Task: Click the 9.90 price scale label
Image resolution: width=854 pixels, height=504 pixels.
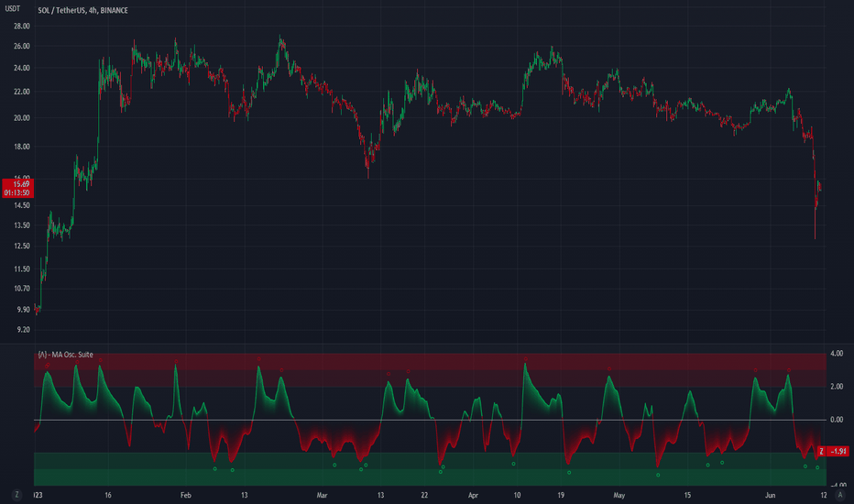Action: [23, 310]
